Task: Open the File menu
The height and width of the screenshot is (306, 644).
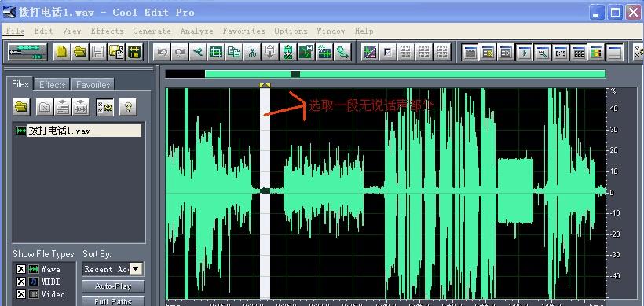Action: click(x=15, y=31)
